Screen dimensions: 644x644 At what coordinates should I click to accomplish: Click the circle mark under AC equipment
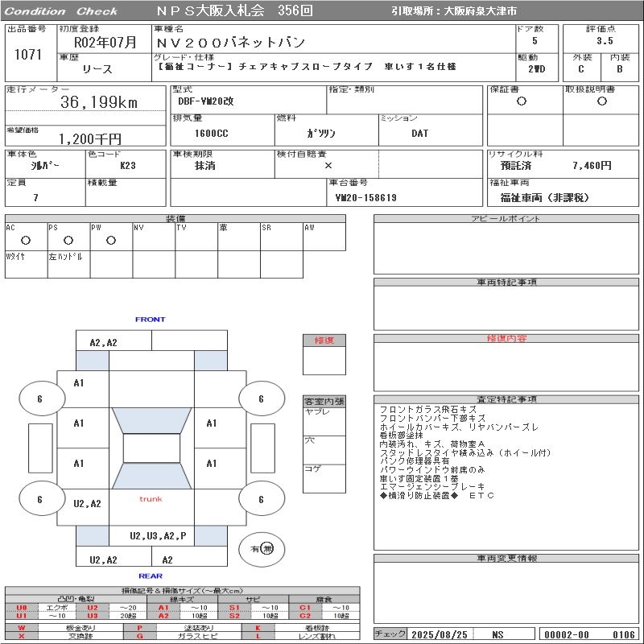26,240
